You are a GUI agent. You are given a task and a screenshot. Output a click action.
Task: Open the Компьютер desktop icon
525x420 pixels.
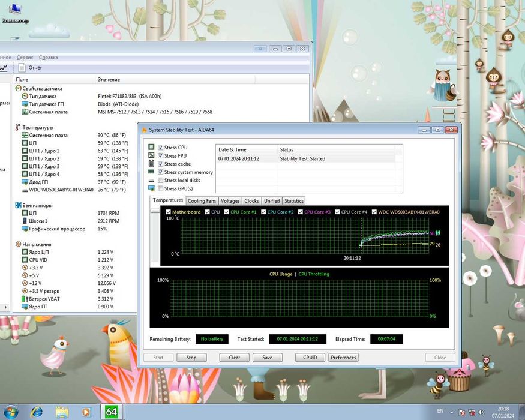click(x=15, y=13)
